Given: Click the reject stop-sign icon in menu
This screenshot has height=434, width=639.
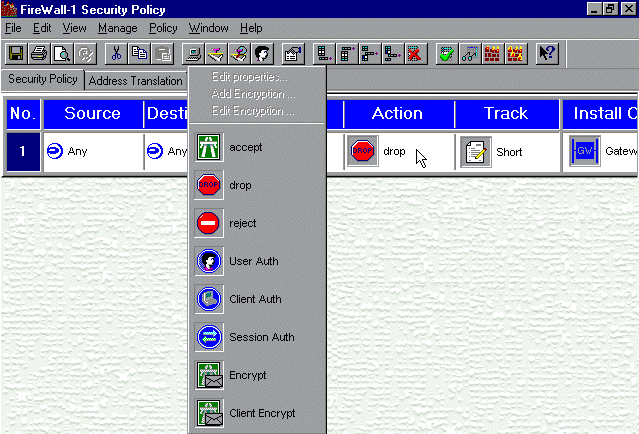Looking at the screenshot, I should click(209, 223).
